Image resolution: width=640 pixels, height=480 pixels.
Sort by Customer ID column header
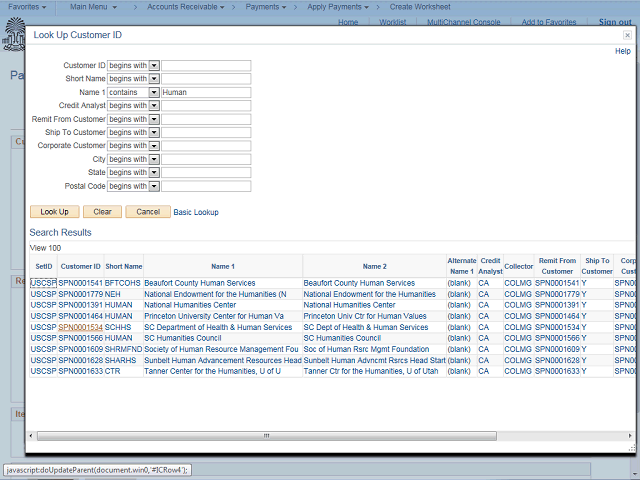(x=80, y=266)
